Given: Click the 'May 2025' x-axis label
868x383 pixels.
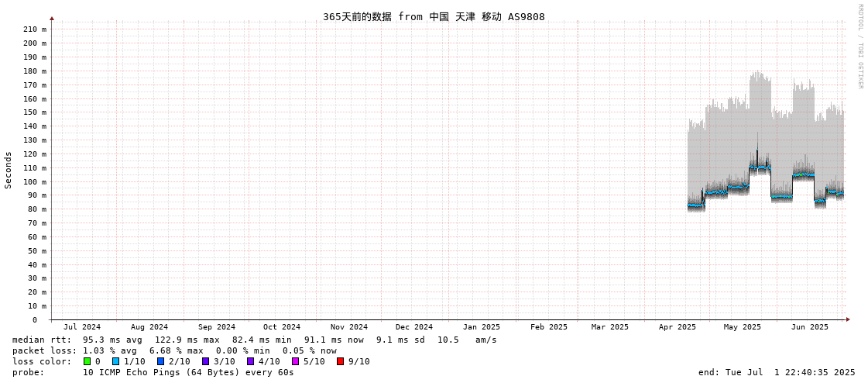Looking at the screenshot, I should tap(743, 327).
